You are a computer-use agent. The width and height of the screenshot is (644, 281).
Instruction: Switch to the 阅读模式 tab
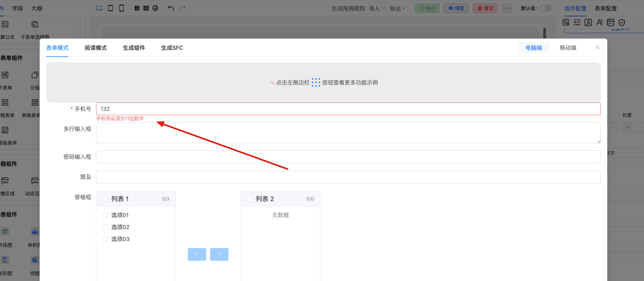(95, 48)
